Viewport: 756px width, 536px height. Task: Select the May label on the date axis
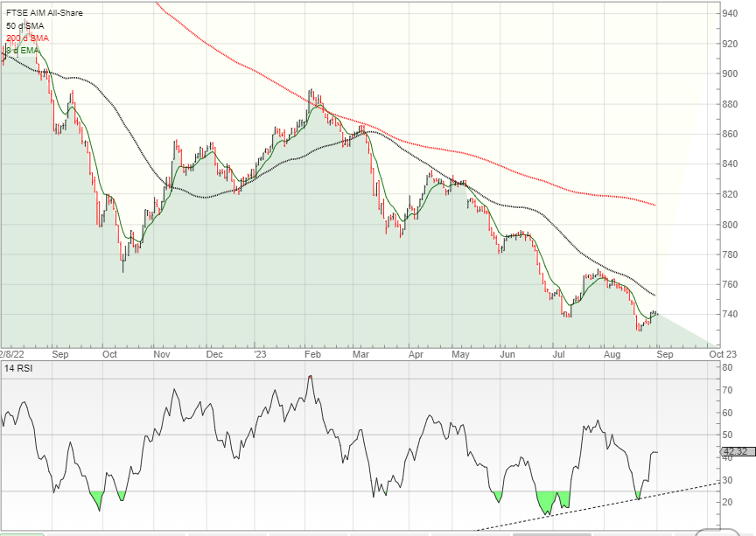[x=461, y=355]
